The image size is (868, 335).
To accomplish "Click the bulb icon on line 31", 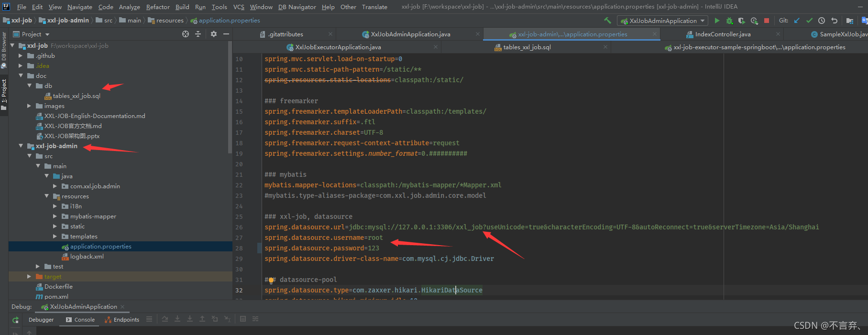I will (x=271, y=280).
